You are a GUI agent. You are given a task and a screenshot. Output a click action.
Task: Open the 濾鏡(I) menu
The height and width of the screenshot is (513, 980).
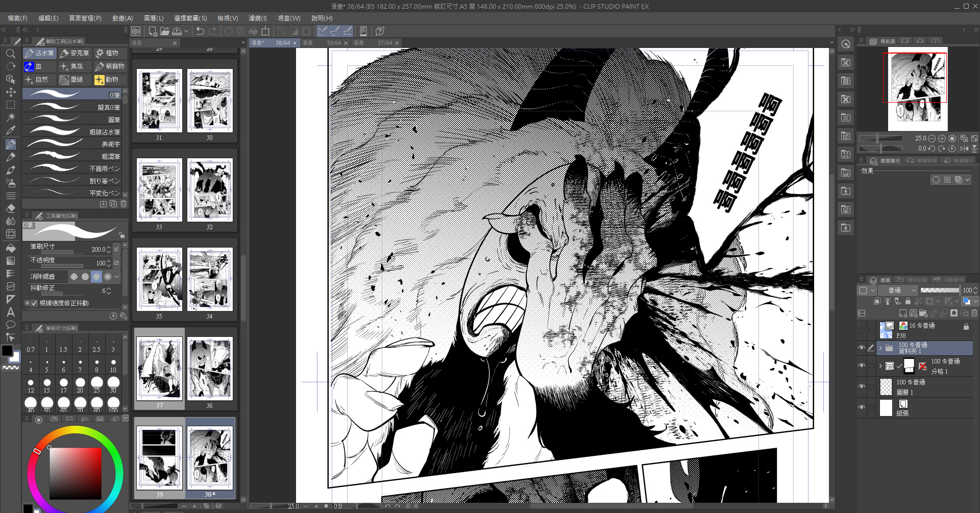258,18
